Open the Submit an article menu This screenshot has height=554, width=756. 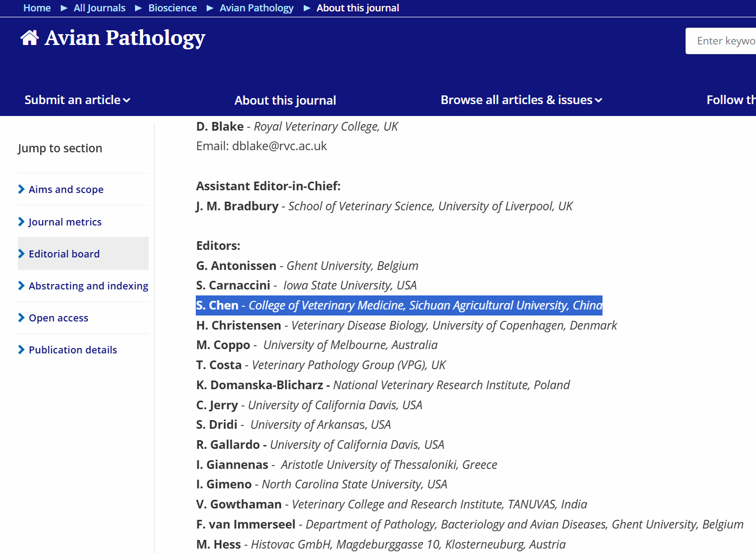(77, 100)
